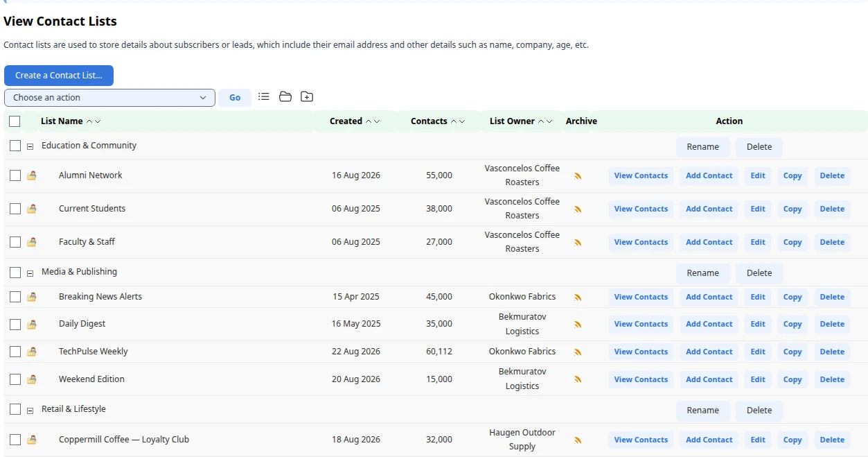Click the Go button
This screenshot has height=457, width=868.
pyautogui.click(x=235, y=98)
